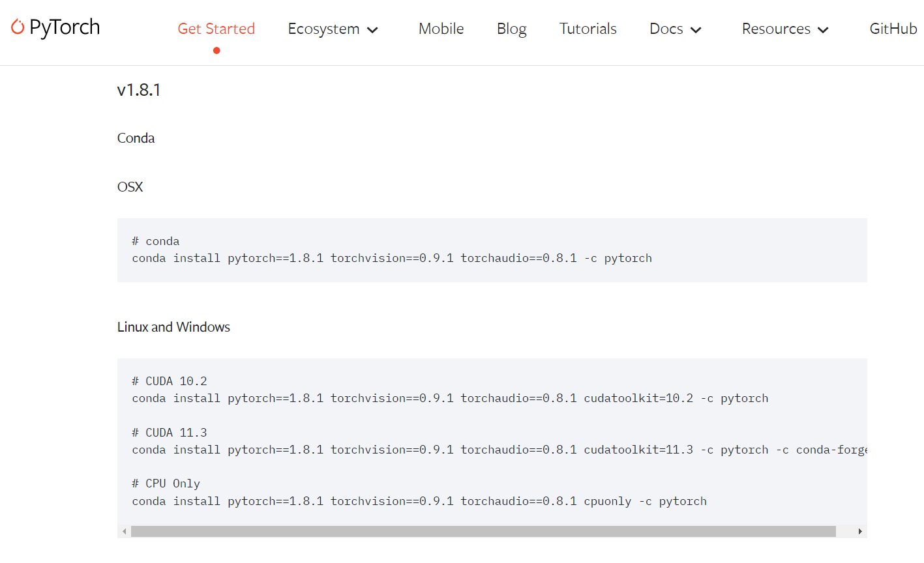Click the code block's right scroll arrow
The height and width of the screenshot is (563, 924).
[x=860, y=532]
